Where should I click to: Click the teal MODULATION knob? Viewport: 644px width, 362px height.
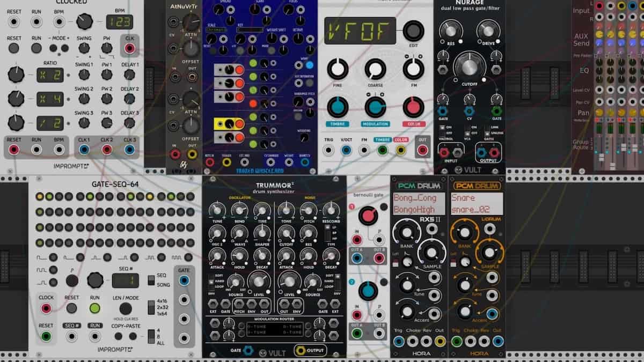click(375, 107)
